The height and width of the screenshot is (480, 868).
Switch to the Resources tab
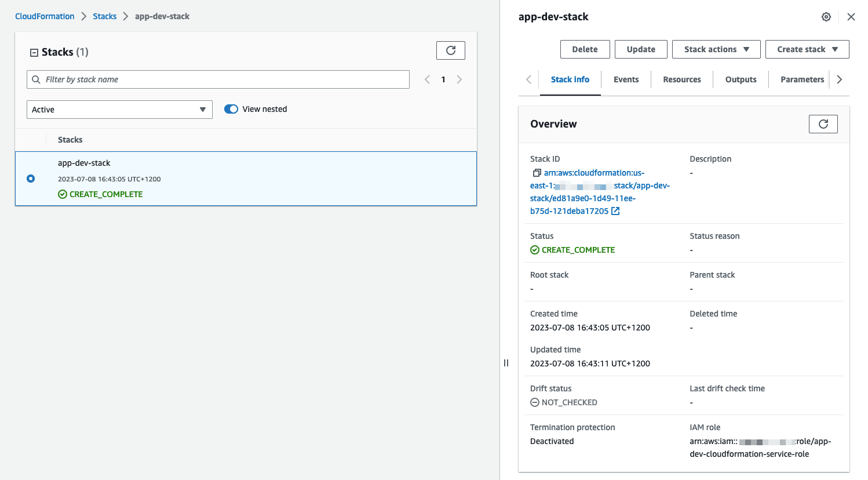coord(682,79)
